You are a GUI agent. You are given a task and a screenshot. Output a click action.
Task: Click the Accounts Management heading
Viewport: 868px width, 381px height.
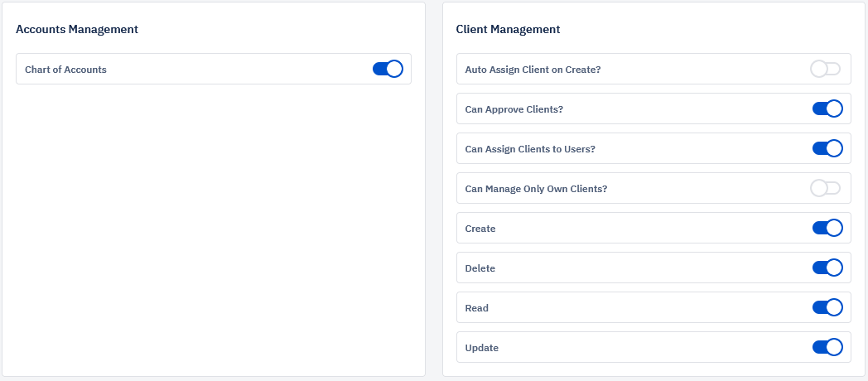77,29
